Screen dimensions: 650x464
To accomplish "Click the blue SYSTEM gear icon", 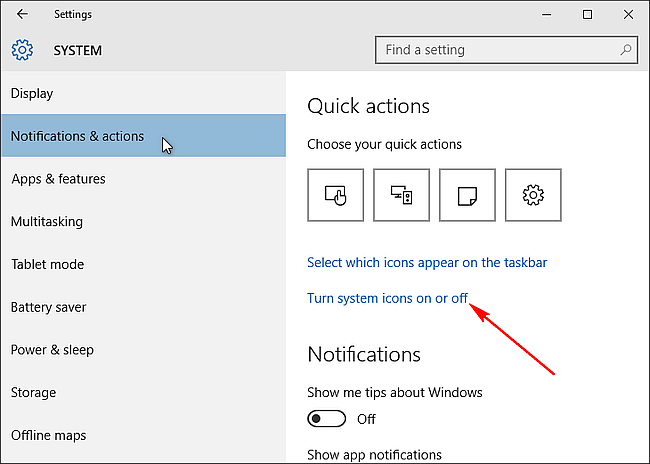I will 22,50.
